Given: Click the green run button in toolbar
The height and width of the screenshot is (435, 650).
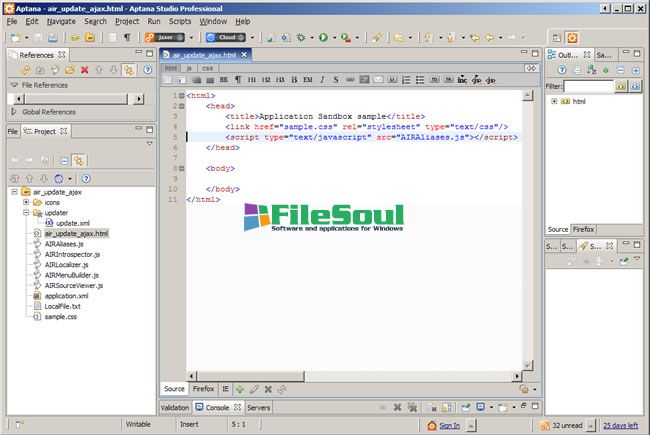Looking at the screenshot, I should point(323,37).
